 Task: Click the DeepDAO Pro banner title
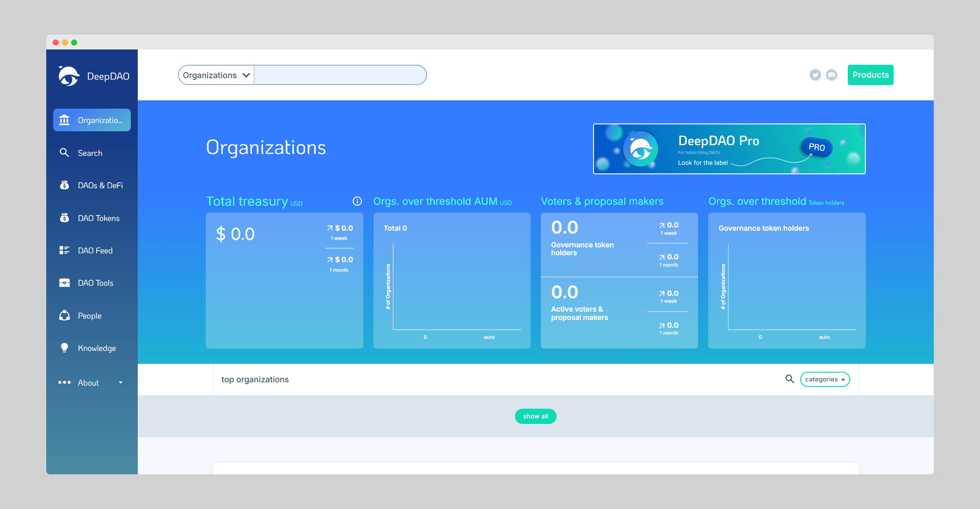coord(718,141)
